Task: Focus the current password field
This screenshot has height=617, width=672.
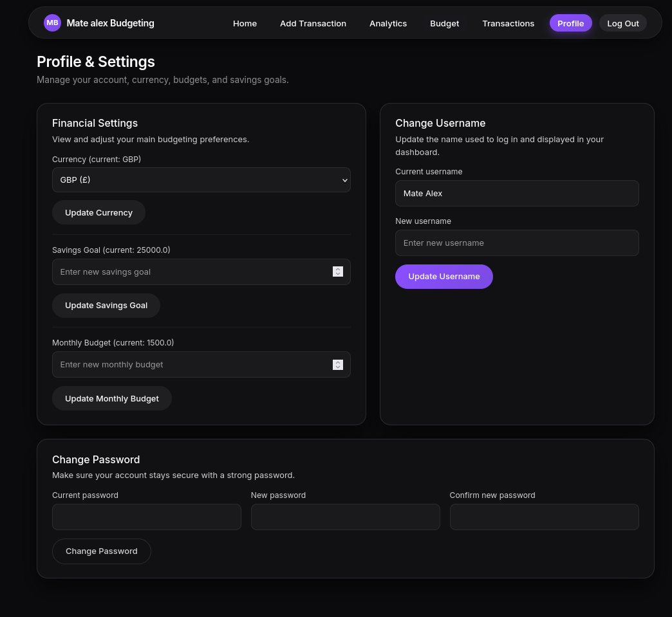Action: (x=147, y=517)
